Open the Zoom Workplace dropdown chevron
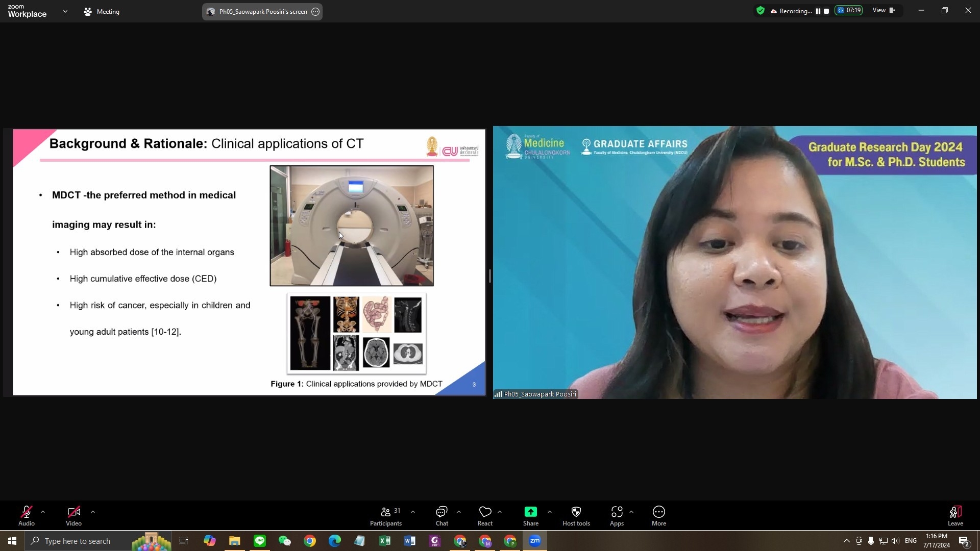 click(x=65, y=11)
